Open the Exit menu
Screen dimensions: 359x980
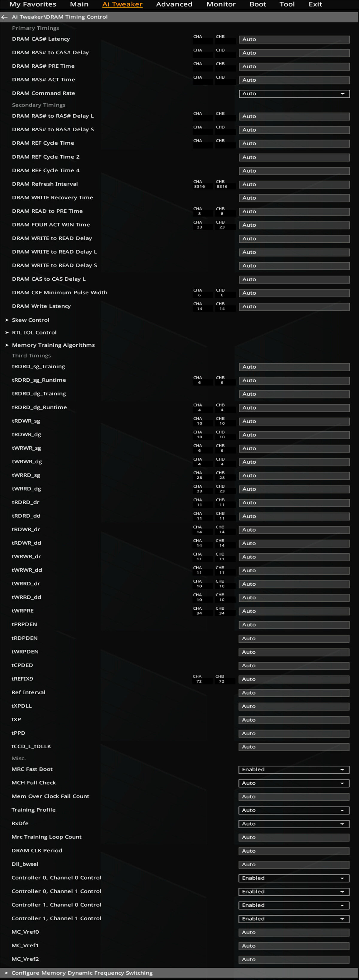click(x=315, y=4)
